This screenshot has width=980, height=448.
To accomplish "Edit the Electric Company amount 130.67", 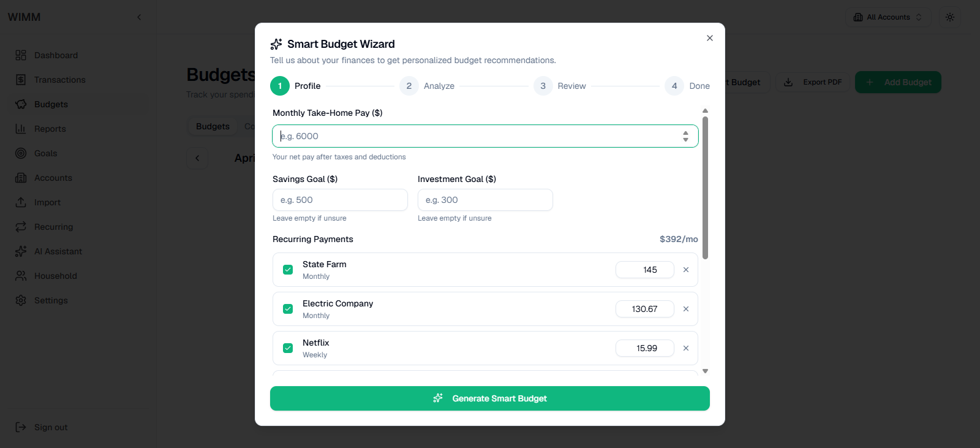I will (x=645, y=309).
